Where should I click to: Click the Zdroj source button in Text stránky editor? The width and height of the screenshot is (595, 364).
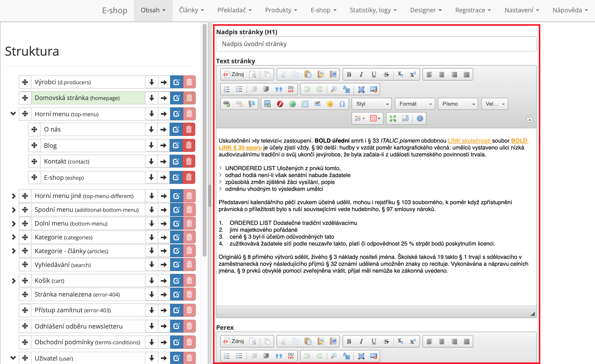234,74
